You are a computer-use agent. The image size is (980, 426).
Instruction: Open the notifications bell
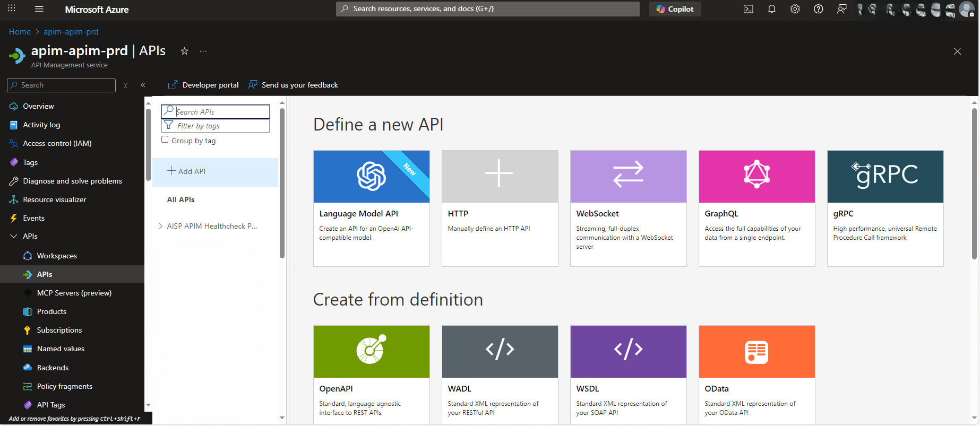771,8
